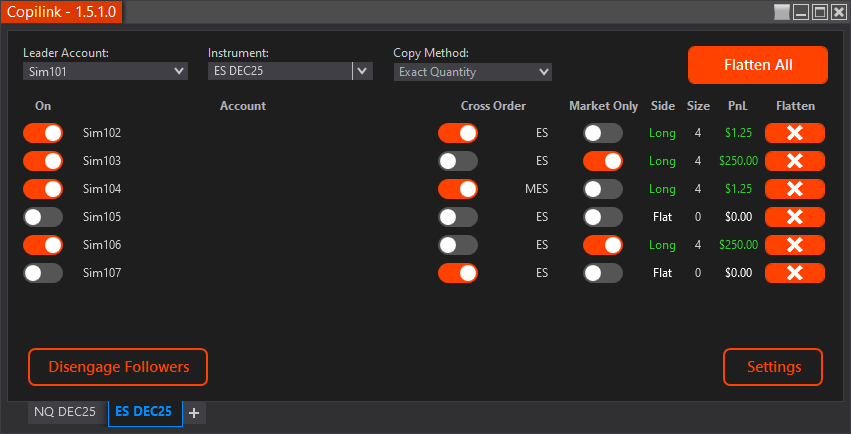Open the Copy Method dropdown

click(473, 72)
